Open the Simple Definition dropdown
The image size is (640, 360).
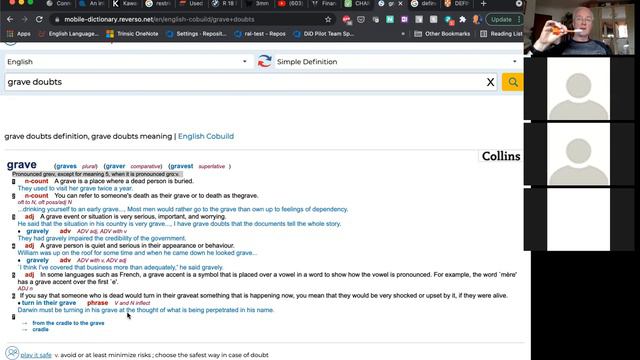click(x=397, y=62)
